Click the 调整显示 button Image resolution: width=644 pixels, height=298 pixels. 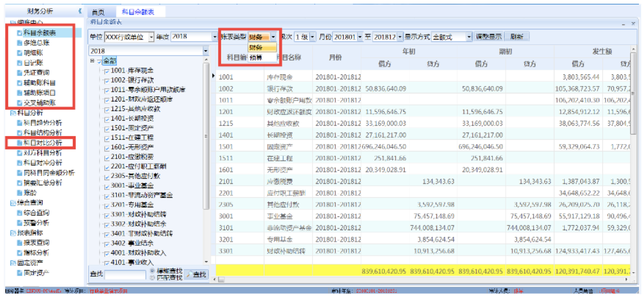[x=488, y=37]
